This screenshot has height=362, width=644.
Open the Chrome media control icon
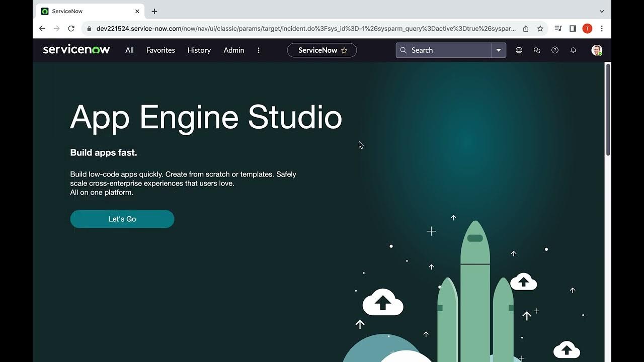coord(558,29)
